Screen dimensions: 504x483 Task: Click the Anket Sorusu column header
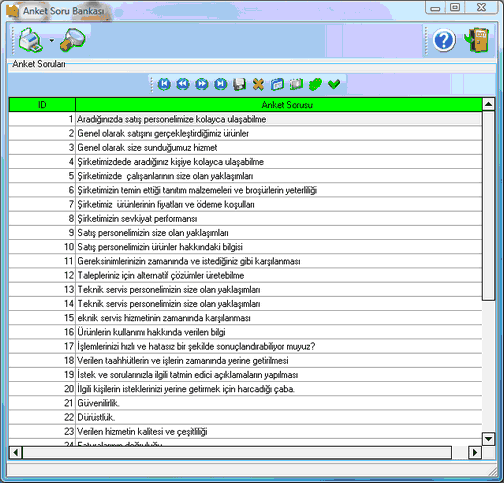279,105
